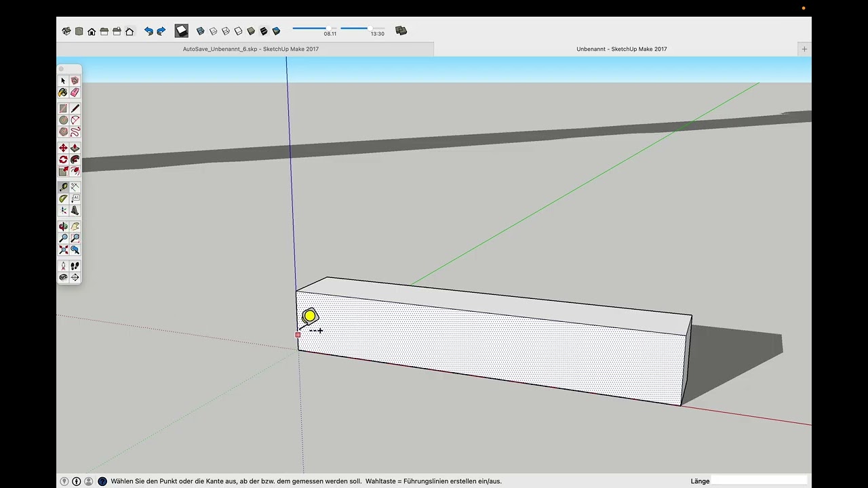868x488 pixels.
Task: Activate the Push/Pull tool
Action: [75, 148]
